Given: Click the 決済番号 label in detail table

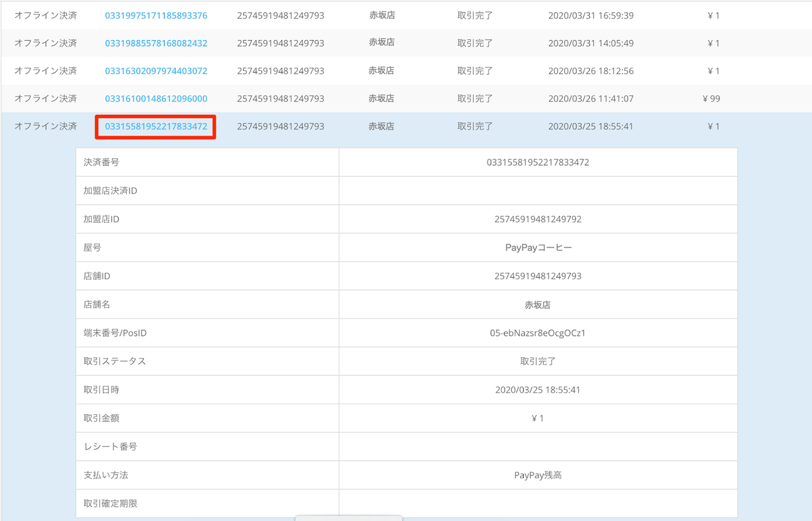Looking at the screenshot, I should coord(101,162).
